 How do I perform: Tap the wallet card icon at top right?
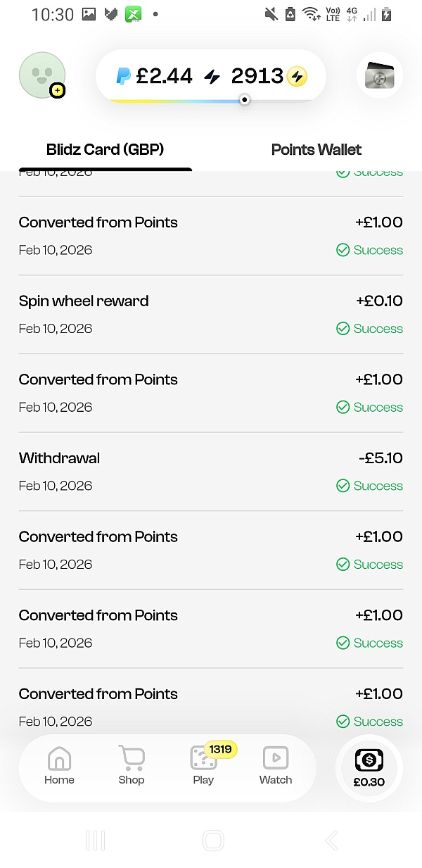(x=380, y=75)
